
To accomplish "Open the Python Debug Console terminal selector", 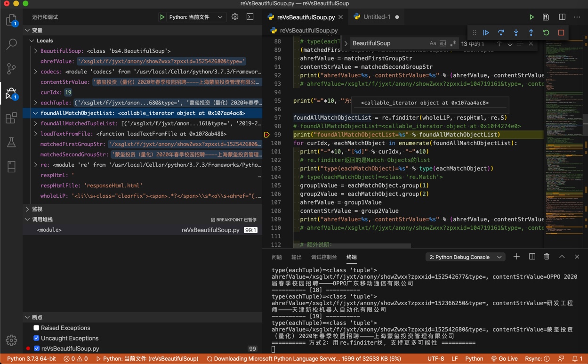I will coord(465,257).
